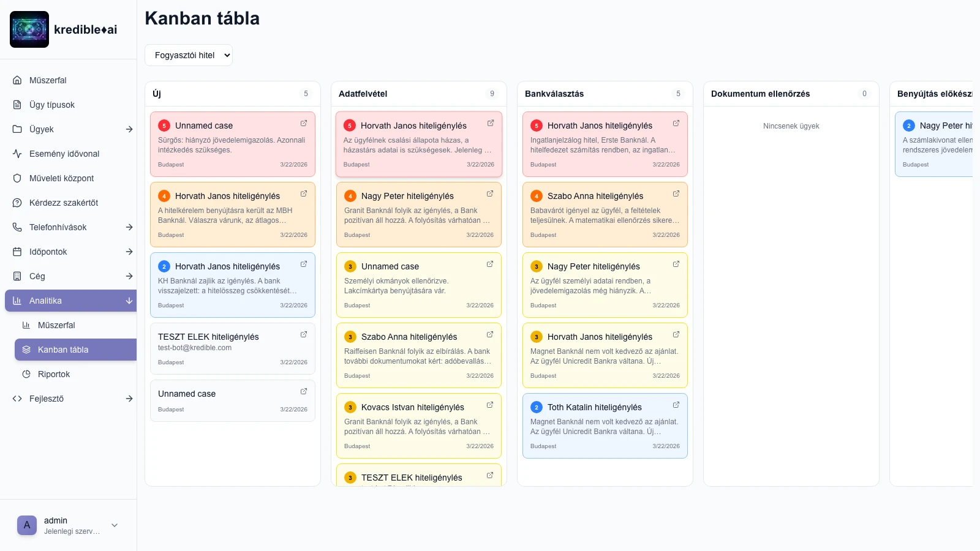Click the Műszerfal home icon in sidebar

[x=17, y=80]
